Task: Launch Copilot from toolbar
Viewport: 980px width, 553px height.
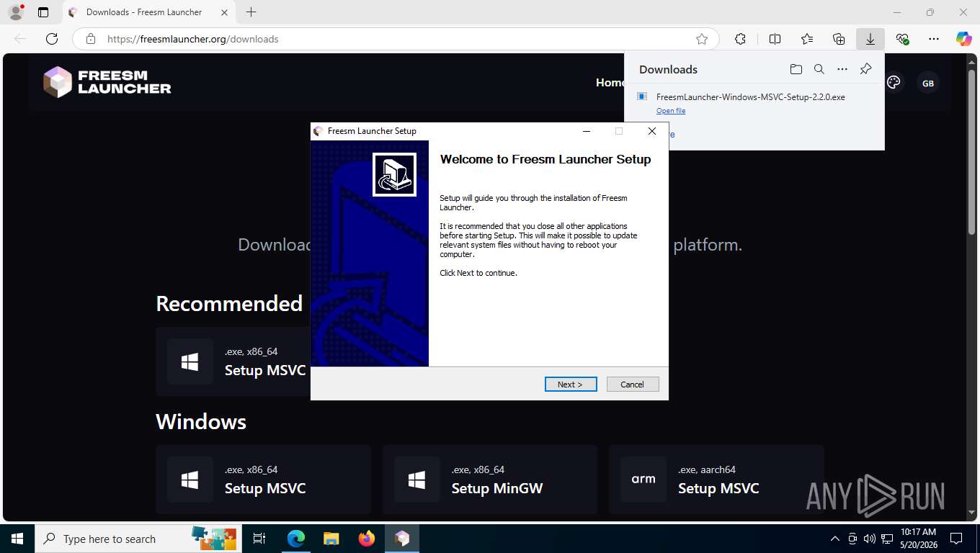Action: pyautogui.click(x=964, y=39)
